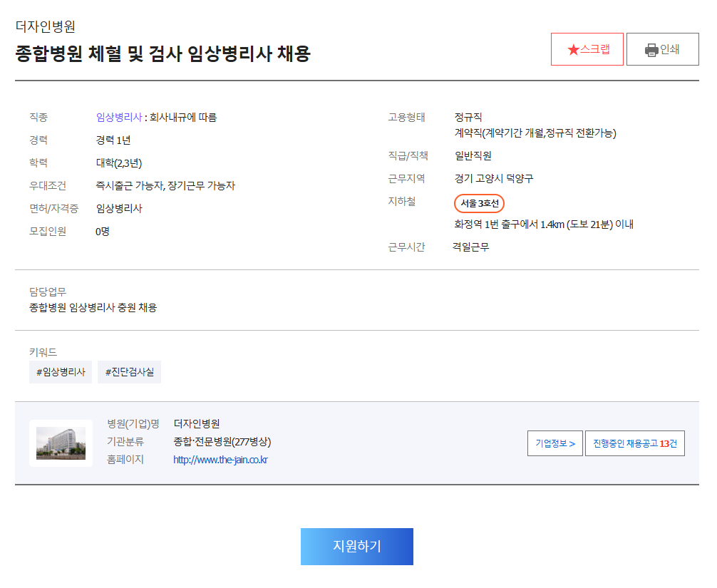Click the #임상병리사 keyword tag

tap(61, 372)
